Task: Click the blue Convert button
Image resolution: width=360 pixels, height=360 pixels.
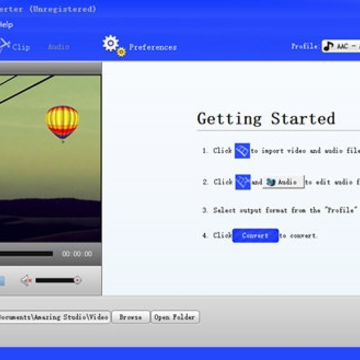Action: tap(255, 235)
